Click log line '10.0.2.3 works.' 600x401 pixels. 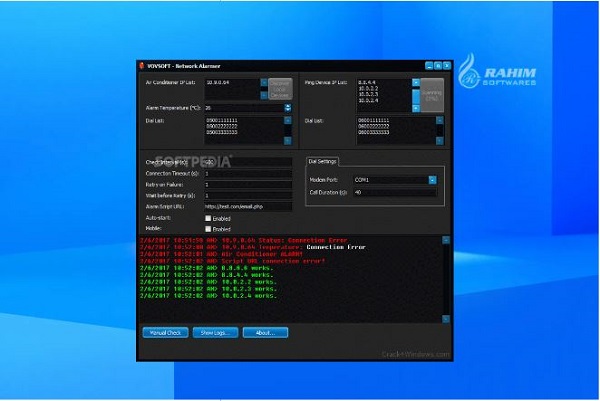coord(208,289)
